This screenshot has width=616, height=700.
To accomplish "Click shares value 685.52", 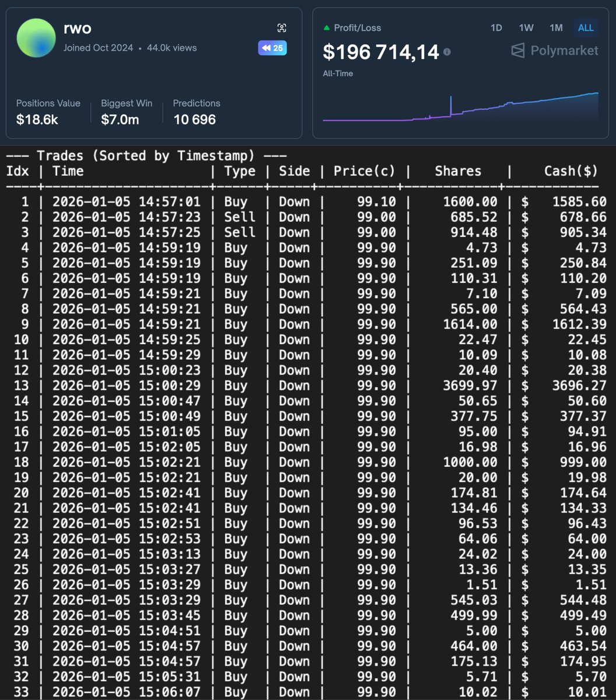I will click(474, 217).
